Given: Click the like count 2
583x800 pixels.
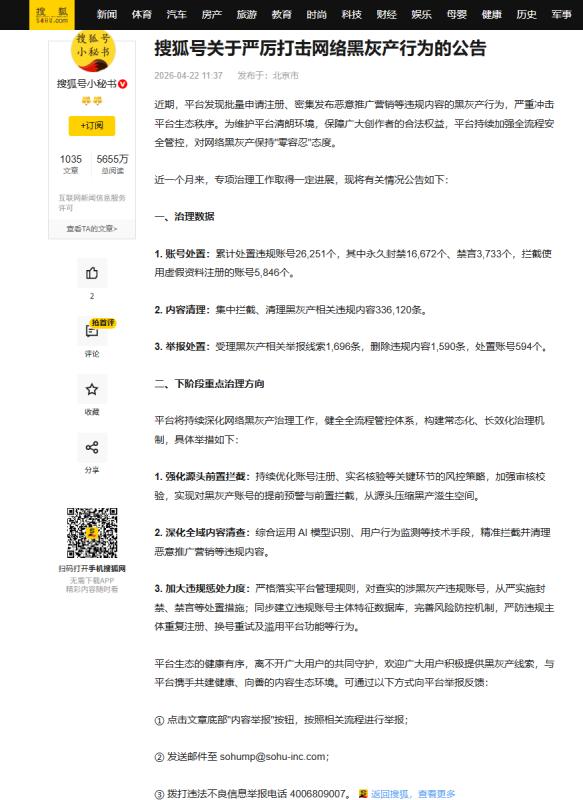Looking at the screenshot, I should coord(92,296).
